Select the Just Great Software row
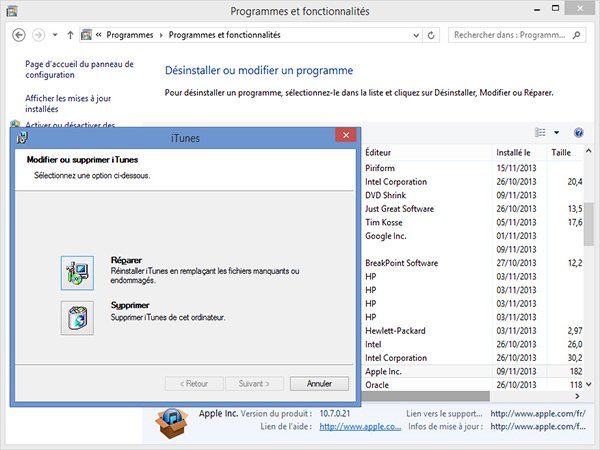The image size is (600, 450). pyautogui.click(x=473, y=209)
